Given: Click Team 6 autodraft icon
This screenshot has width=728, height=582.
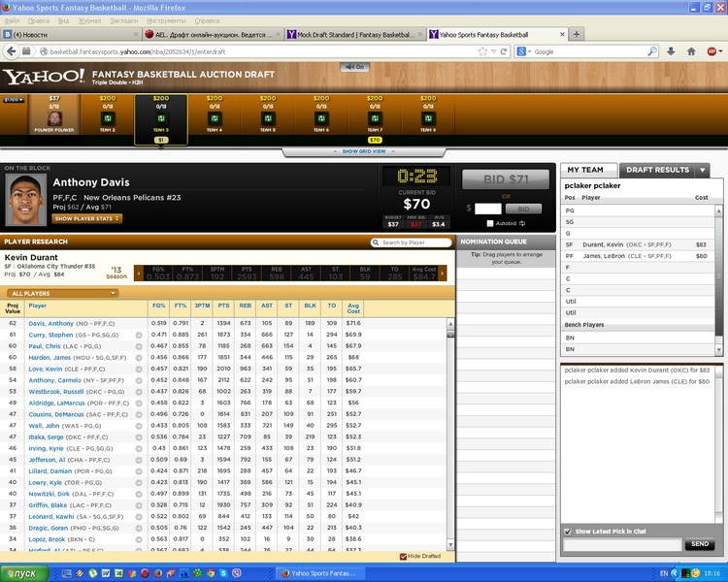Looking at the screenshot, I should point(321,118).
